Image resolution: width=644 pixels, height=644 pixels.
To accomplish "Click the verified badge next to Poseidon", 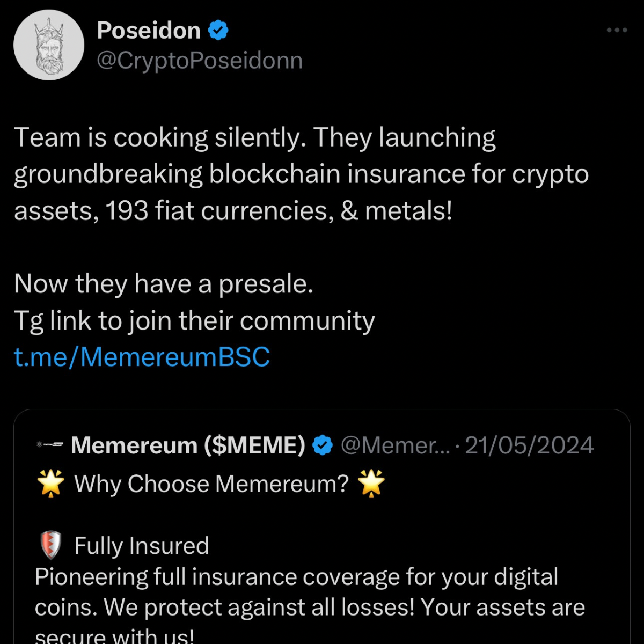I will coord(218,30).
